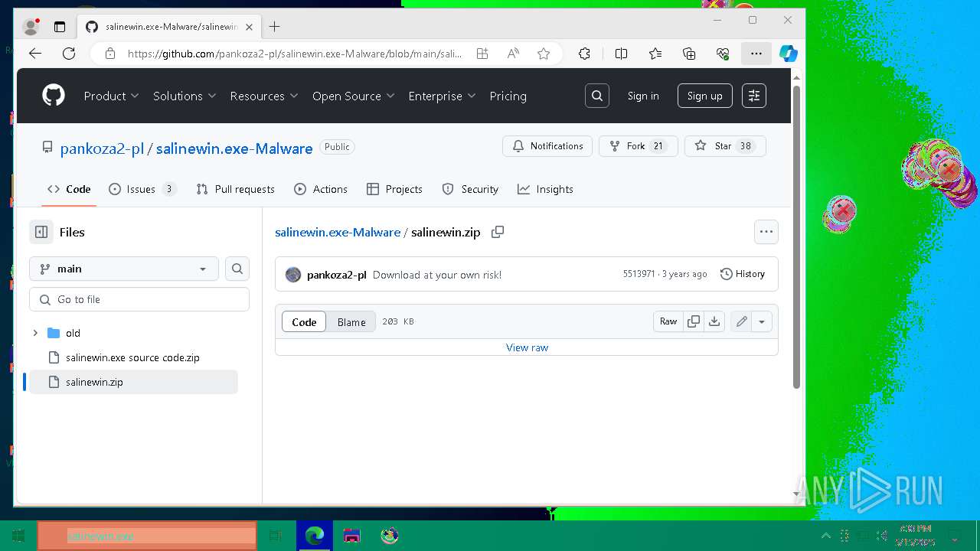Switch to the Blame view

(x=351, y=321)
